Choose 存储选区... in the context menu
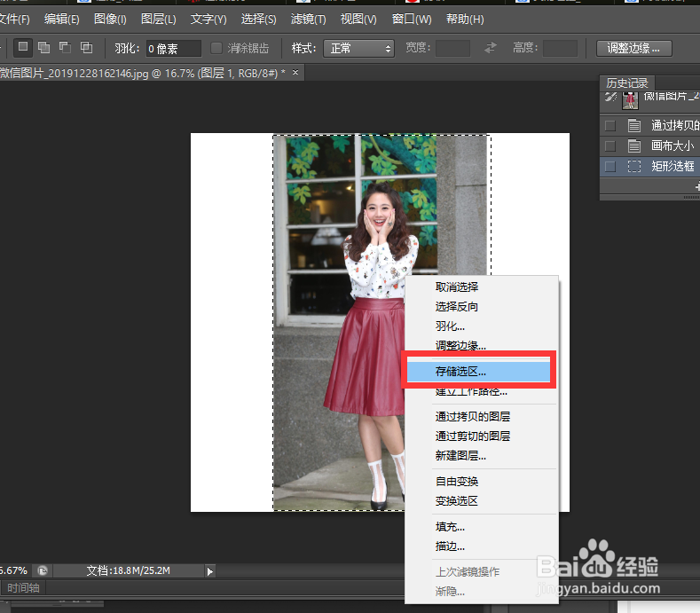Screen dimensions: 700x613 click(478, 372)
